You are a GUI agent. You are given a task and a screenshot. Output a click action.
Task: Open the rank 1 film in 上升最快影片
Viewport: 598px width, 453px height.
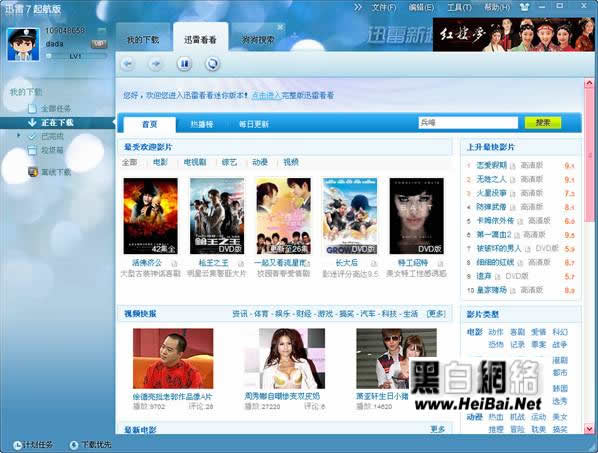pos(492,165)
